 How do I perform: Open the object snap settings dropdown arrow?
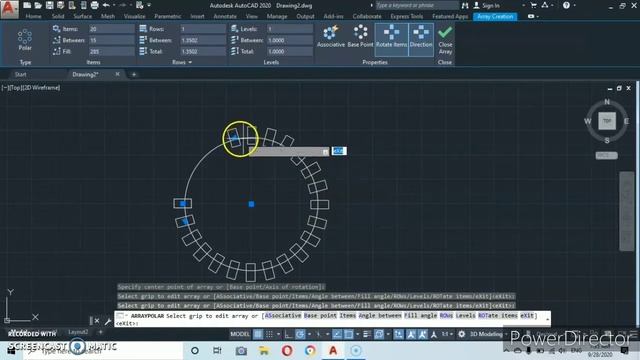[358, 334]
